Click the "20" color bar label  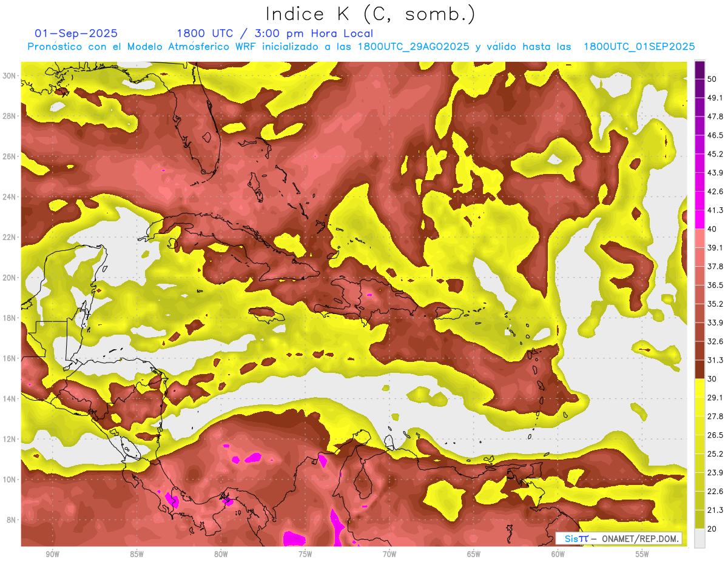(712, 529)
